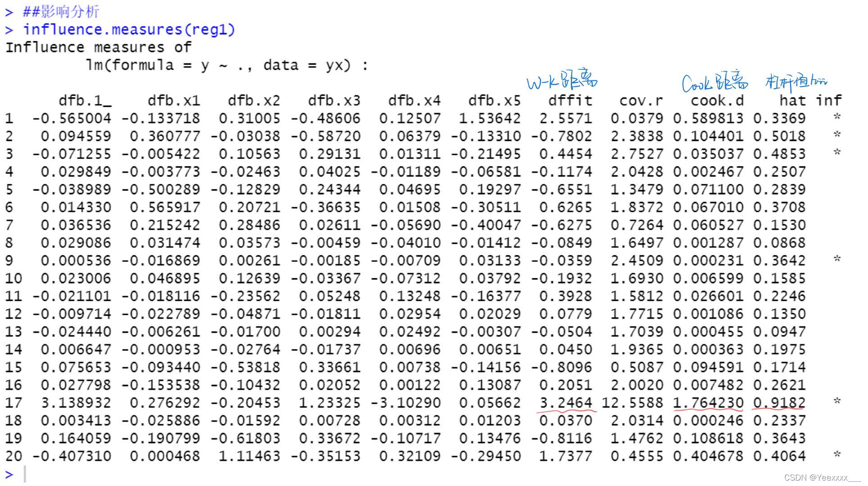Click the inf column header
The image size is (868, 486).
(828, 101)
